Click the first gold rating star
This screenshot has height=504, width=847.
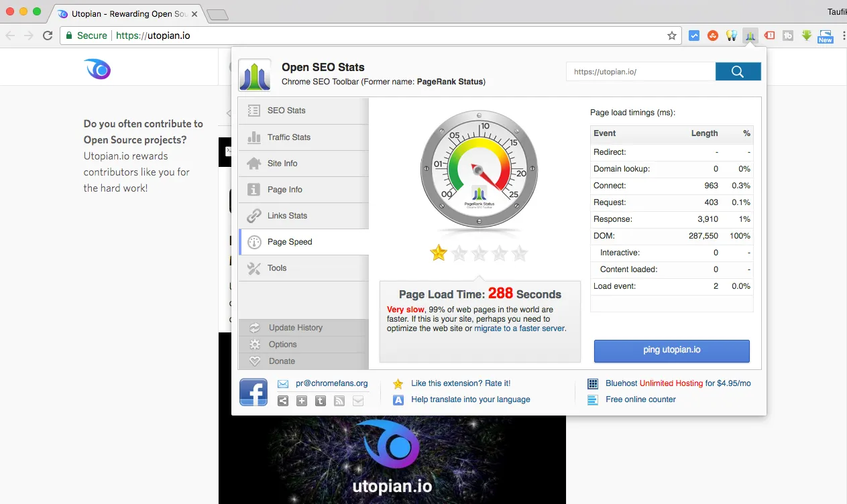(x=439, y=253)
